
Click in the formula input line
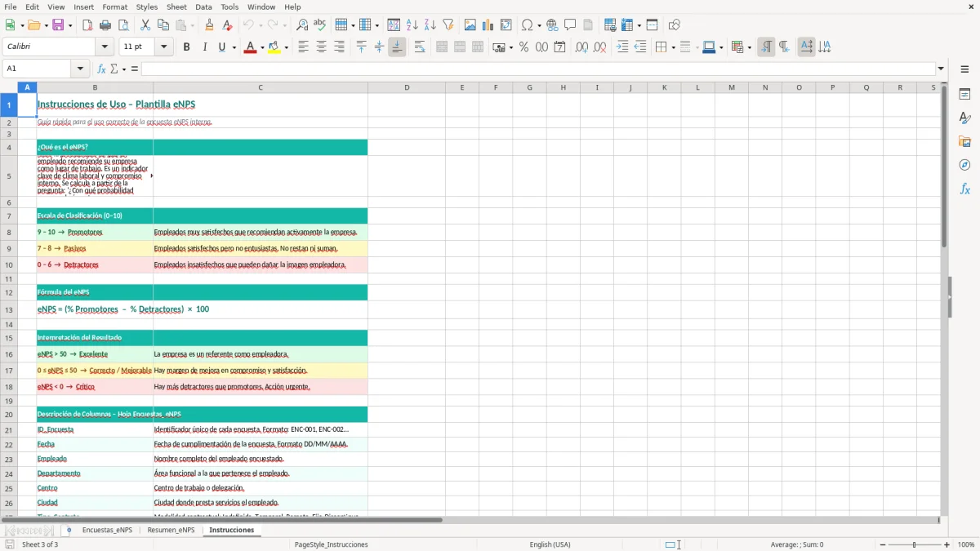pos(538,69)
